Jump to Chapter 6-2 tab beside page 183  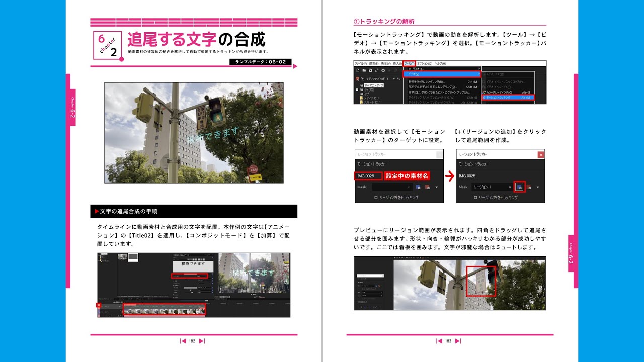click(571, 253)
